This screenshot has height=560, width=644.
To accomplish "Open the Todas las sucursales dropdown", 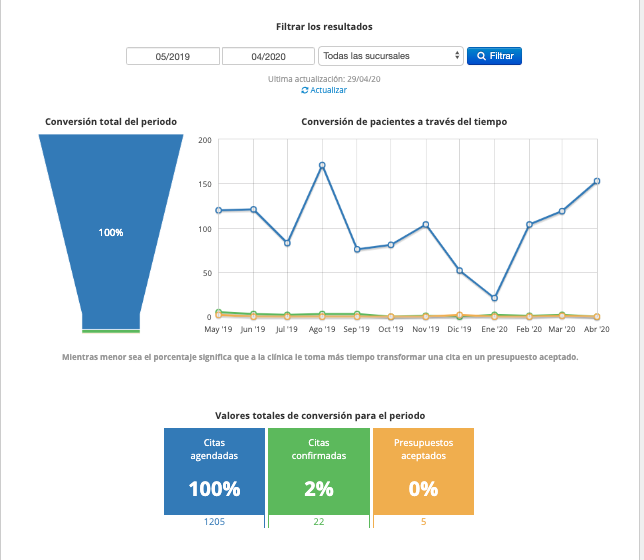I will pyautogui.click(x=391, y=56).
